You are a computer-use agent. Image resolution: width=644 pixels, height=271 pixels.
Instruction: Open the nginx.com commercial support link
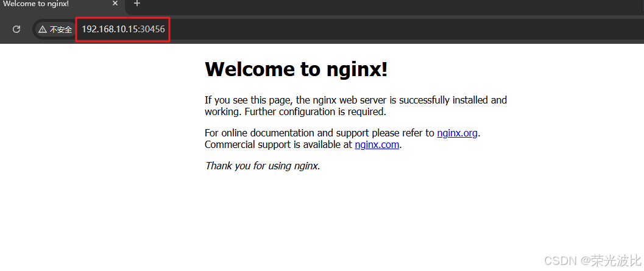377,144
